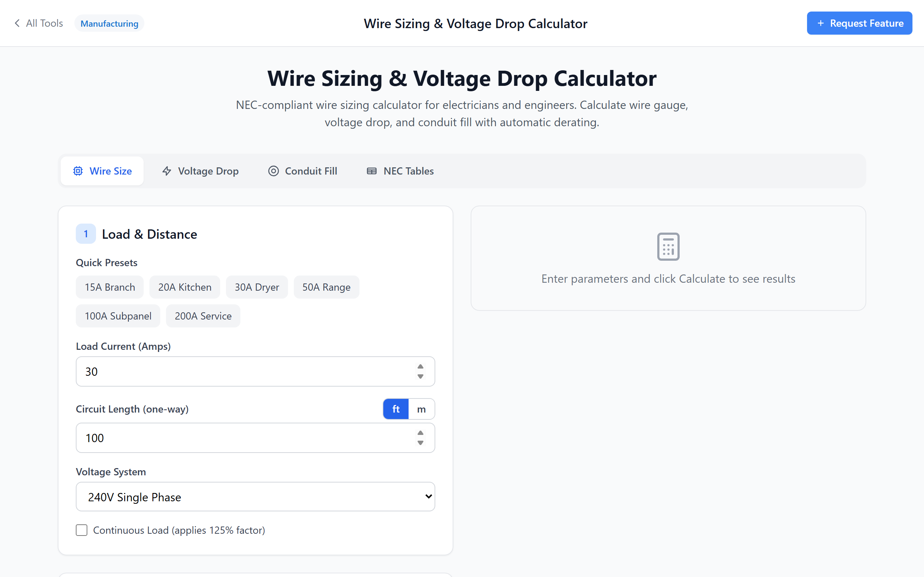This screenshot has width=924, height=577.
Task: Click the Manufacturing category badge
Action: point(109,23)
